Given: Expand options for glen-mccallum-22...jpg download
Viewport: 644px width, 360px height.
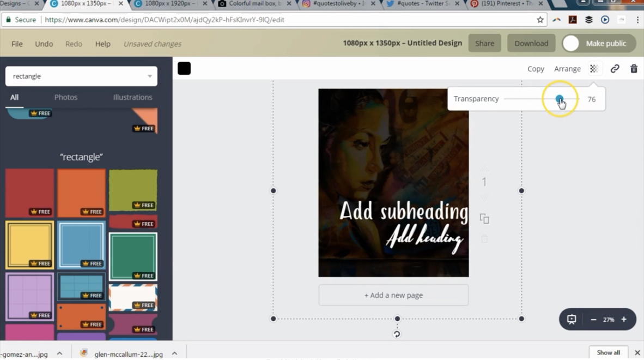Looking at the screenshot, I should [174, 353].
